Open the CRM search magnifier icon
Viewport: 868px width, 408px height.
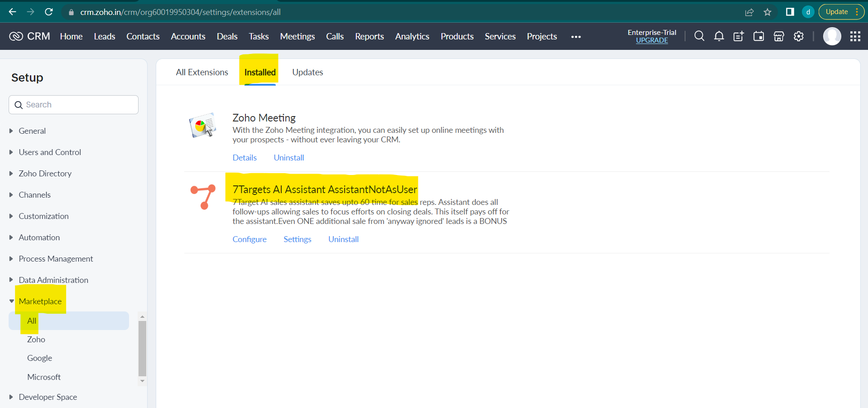699,36
